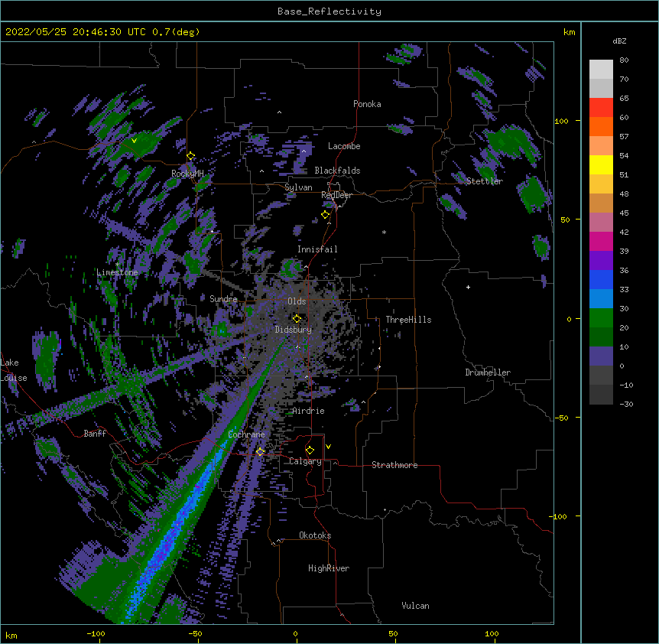Click the Olds town label
The image size is (659, 644).
[x=297, y=301]
